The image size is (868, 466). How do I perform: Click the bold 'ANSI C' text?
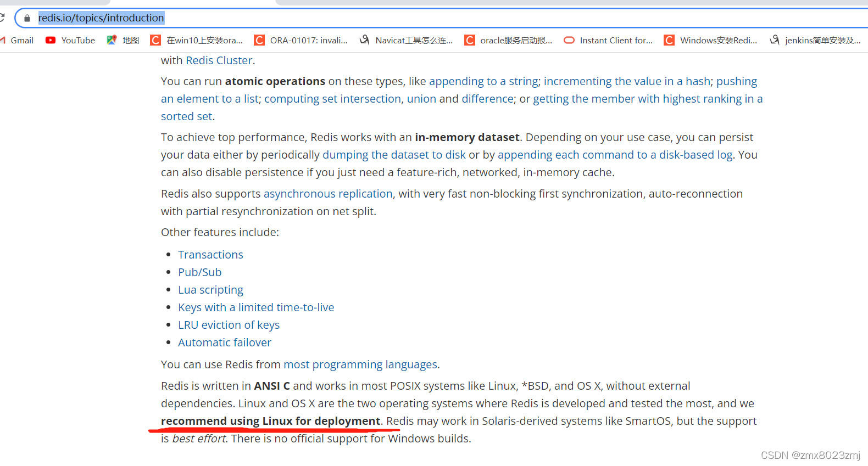point(272,386)
